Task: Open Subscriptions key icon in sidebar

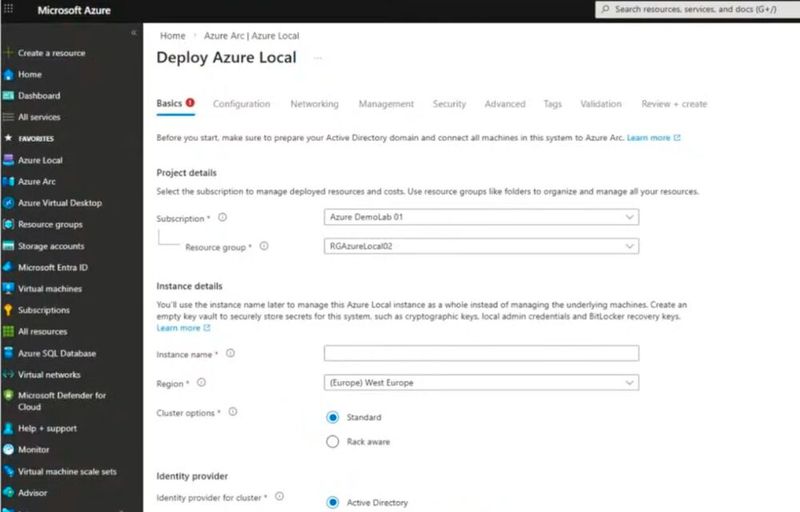Action: click(8, 310)
